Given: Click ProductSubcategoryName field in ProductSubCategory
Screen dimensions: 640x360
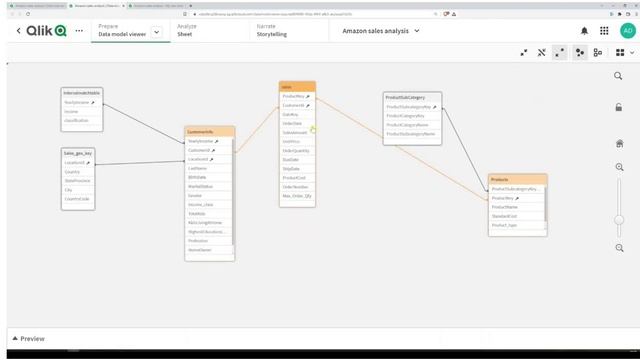Looking at the screenshot, I should tap(412, 134).
